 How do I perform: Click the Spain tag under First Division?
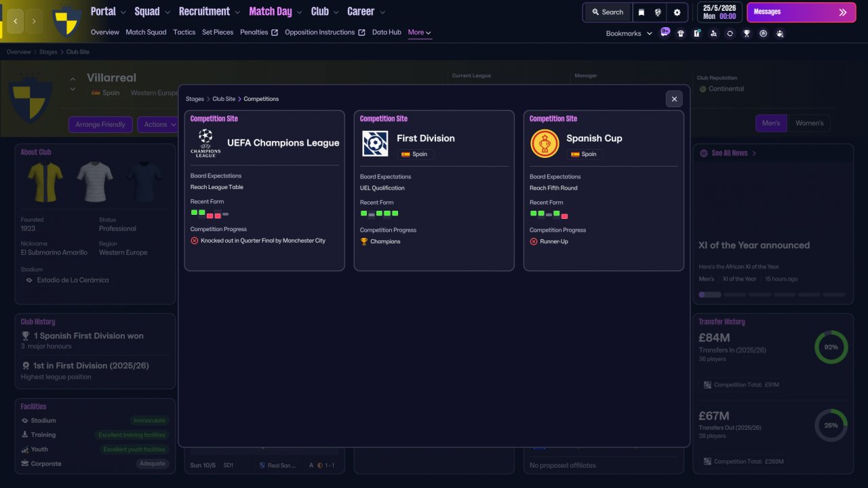point(415,155)
